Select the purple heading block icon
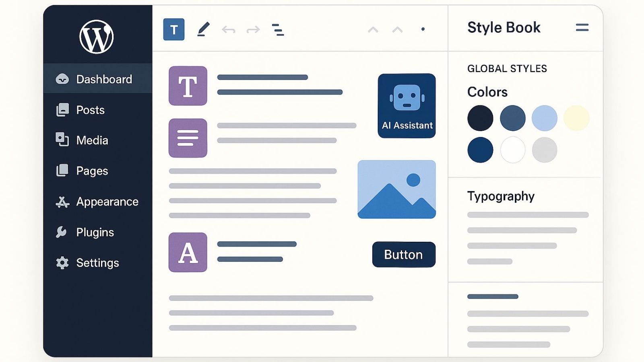Image resolution: width=644 pixels, height=362 pixels. [x=188, y=86]
